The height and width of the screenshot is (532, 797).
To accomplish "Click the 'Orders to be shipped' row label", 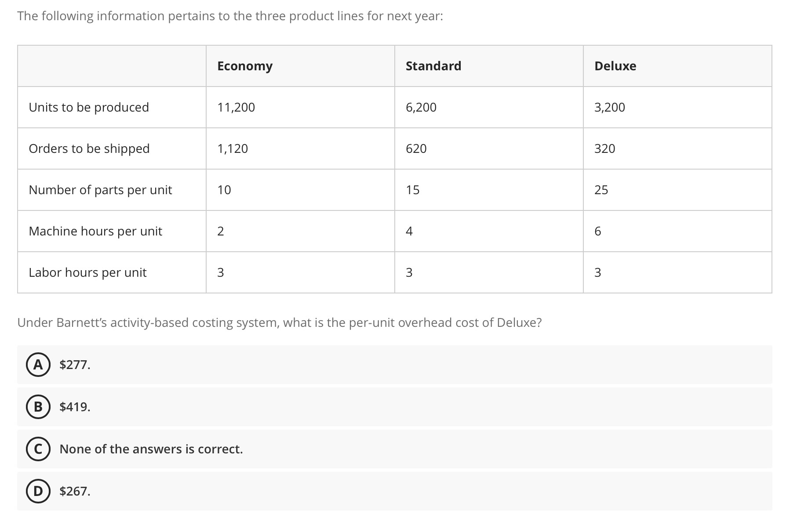I will (89, 148).
